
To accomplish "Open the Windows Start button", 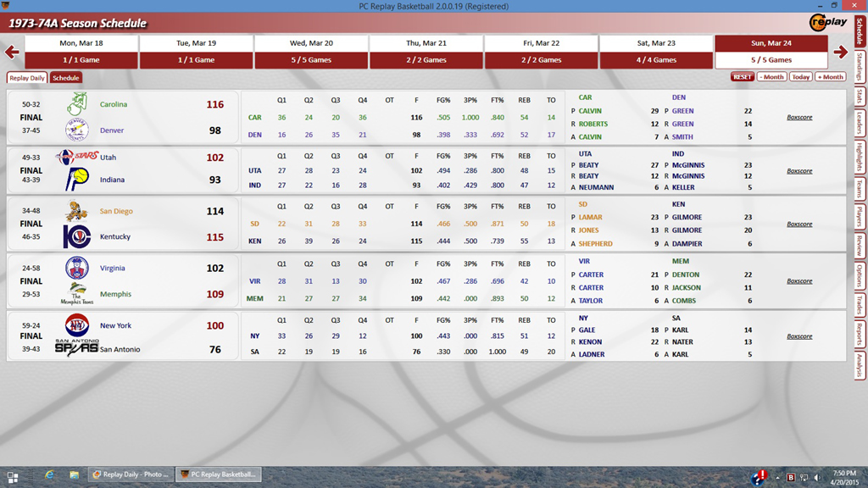I will tap(12, 475).
